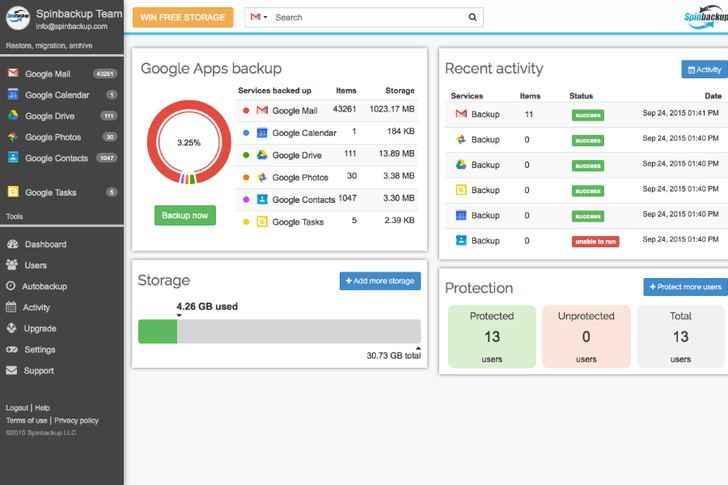This screenshot has width=728, height=485.
Task: Click Protect more users button
Action: pos(685,287)
